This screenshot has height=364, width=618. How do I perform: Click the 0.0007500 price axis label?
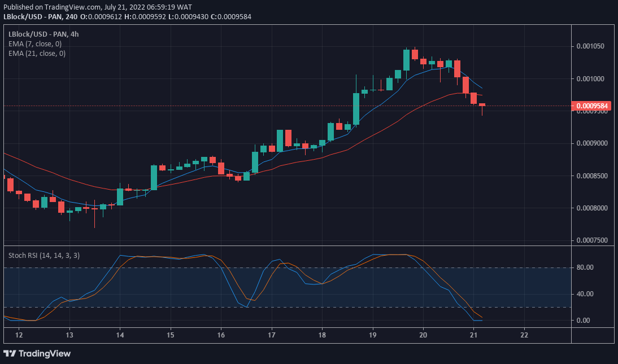tap(592, 240)
